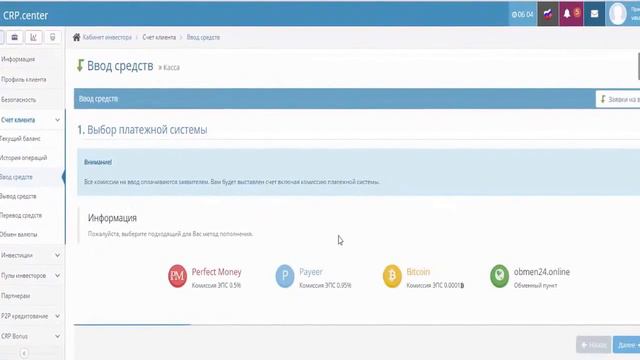This screenshot has height=360, width=640.
Task: Click Обменный пункт under obmen24.online
Action: point(535,285)
